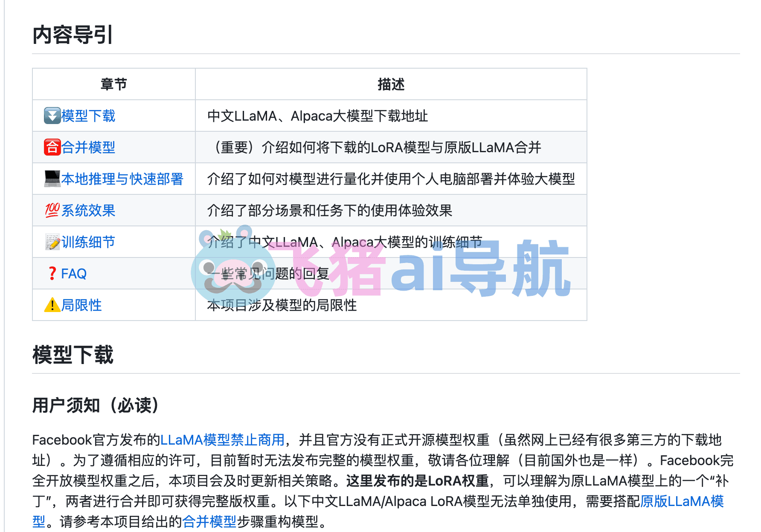Click 合并模型 link in the last paragraph line
Viewport: 761px width, 532px height.
coord(209,521)
